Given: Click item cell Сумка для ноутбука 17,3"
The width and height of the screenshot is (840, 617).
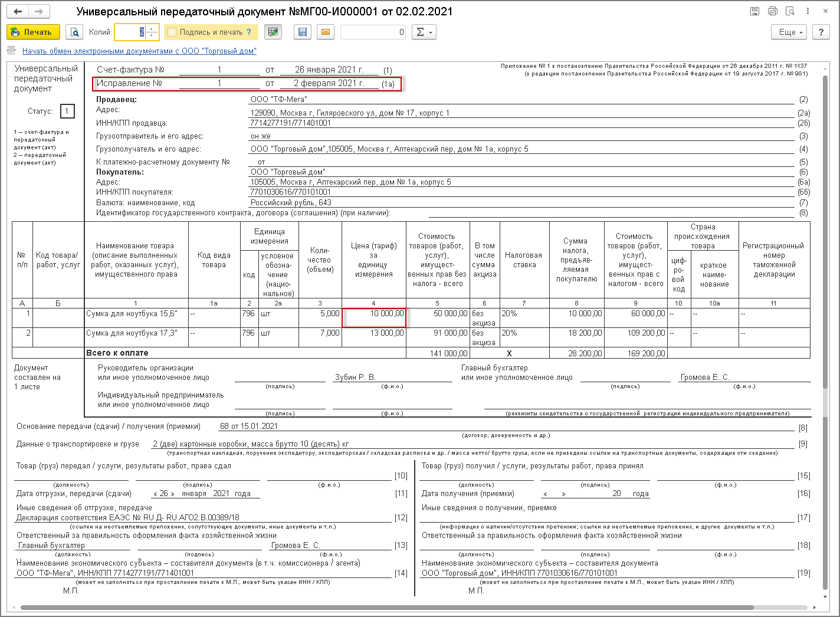Looking at the screenshot, I should coord(136,337).
